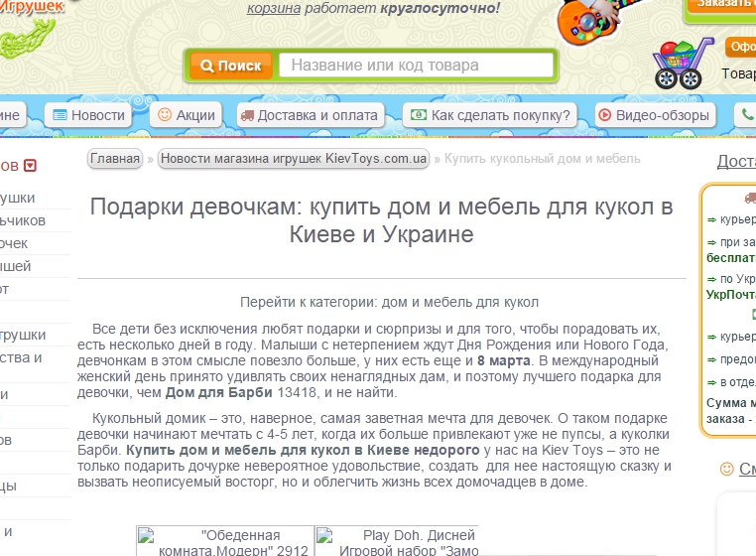Viewport: 756px width, 556px height.
Task: Expand the sidebar categories arrow icon
Action: pyautogui.click(x=31, y=166)
